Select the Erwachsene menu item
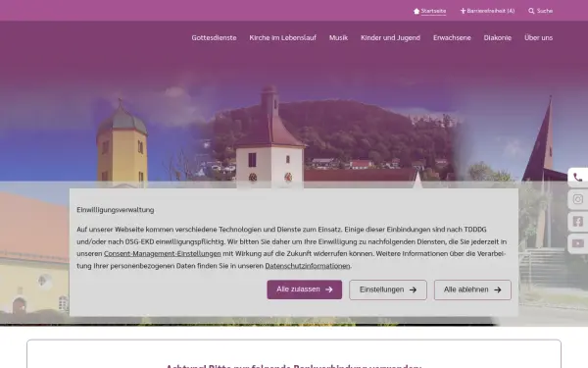The height and width of the screenshot is (368, 588). [x=452, y=37]
